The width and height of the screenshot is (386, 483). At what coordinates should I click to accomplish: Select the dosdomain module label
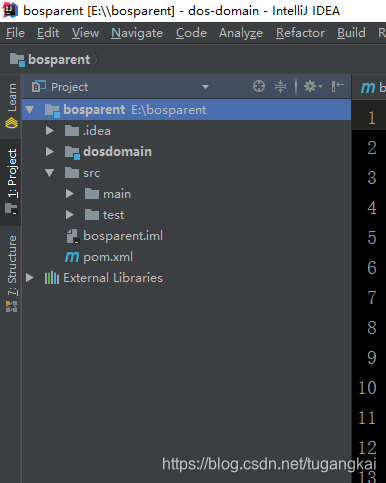pyautogui.click(x=117, y=152)
